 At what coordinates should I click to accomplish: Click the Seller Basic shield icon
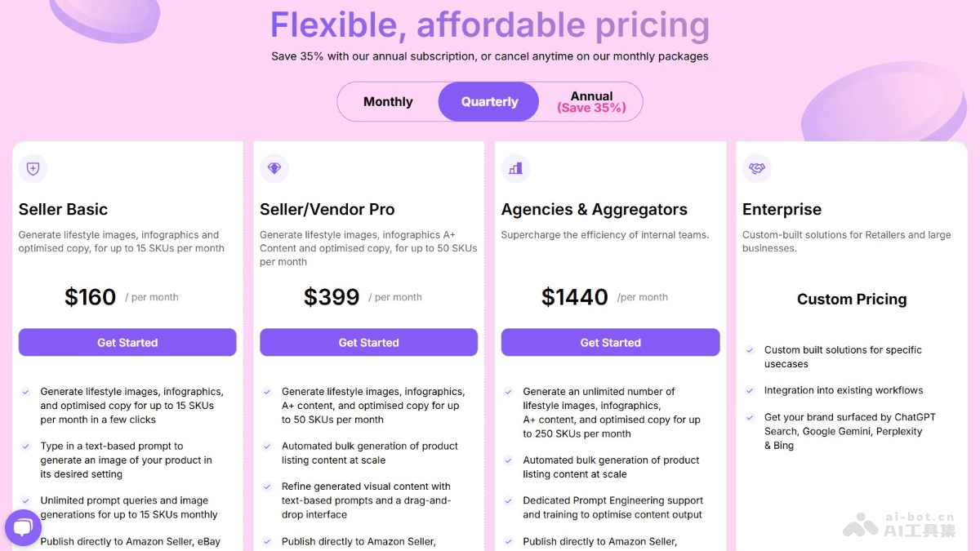pyautogui.click(x=33, y=168)
